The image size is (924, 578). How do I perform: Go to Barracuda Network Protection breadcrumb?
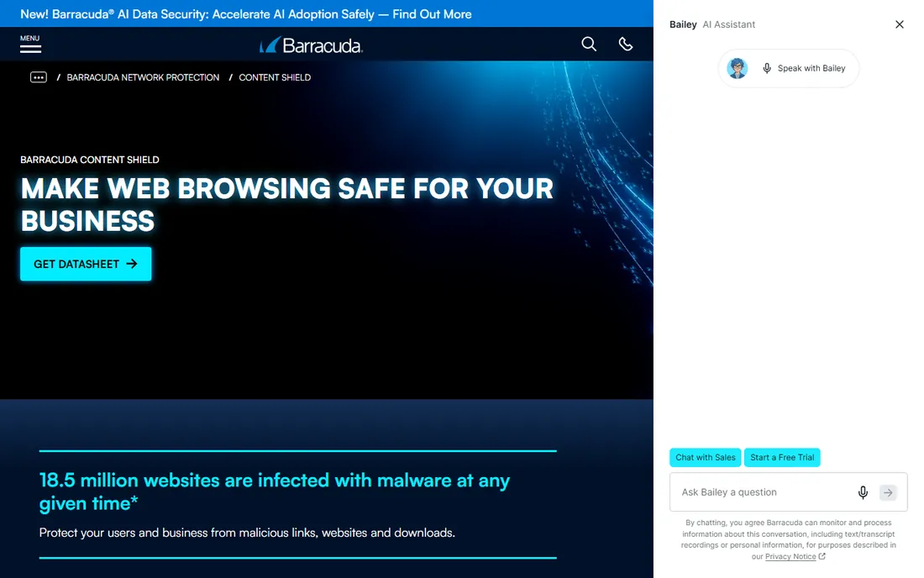(143, 77)
